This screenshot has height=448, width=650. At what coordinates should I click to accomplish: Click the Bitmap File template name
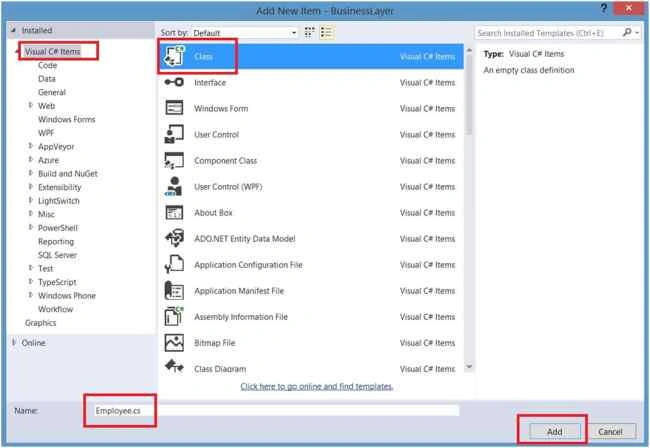214,343
